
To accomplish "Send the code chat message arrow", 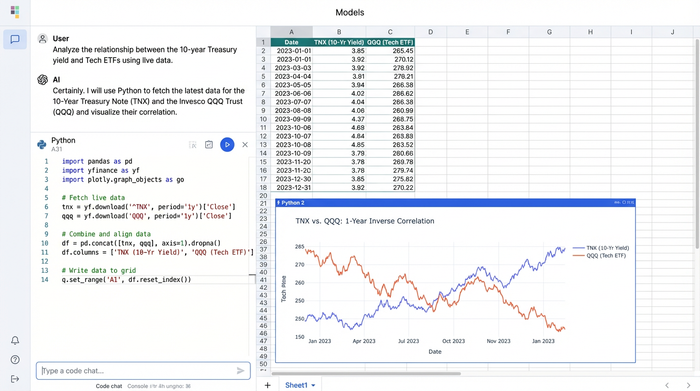I will (x=240, y=370).
